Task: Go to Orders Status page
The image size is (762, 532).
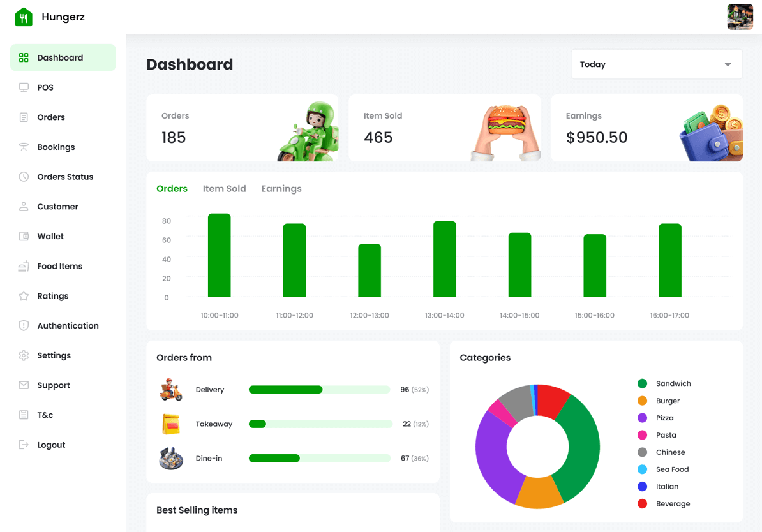Action: [x=65, y=177]
